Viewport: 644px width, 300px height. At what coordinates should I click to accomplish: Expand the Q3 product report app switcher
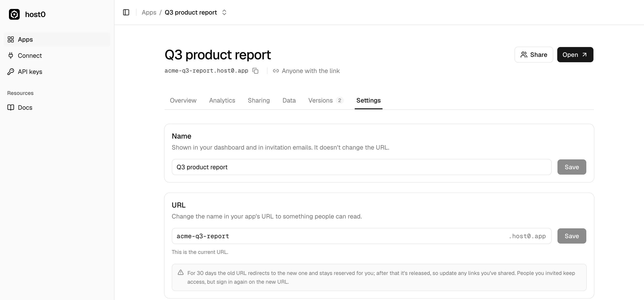point(224,12)
